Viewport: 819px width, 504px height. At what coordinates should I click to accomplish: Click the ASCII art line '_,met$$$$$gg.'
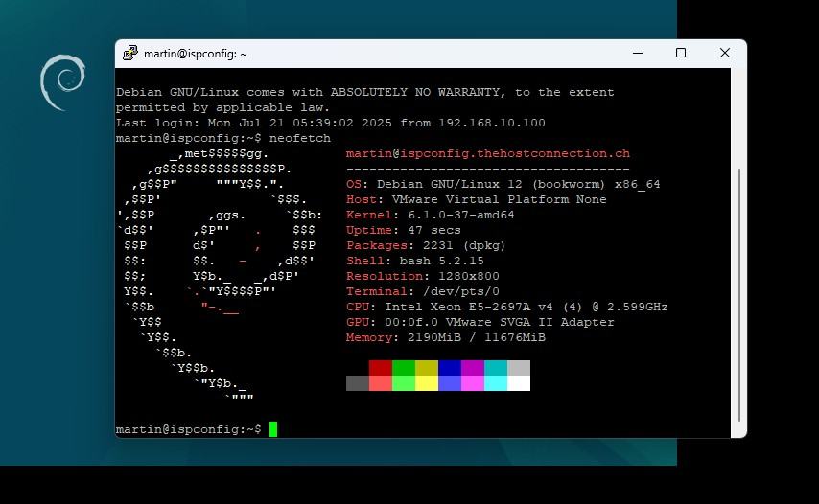tap(219, 154)
